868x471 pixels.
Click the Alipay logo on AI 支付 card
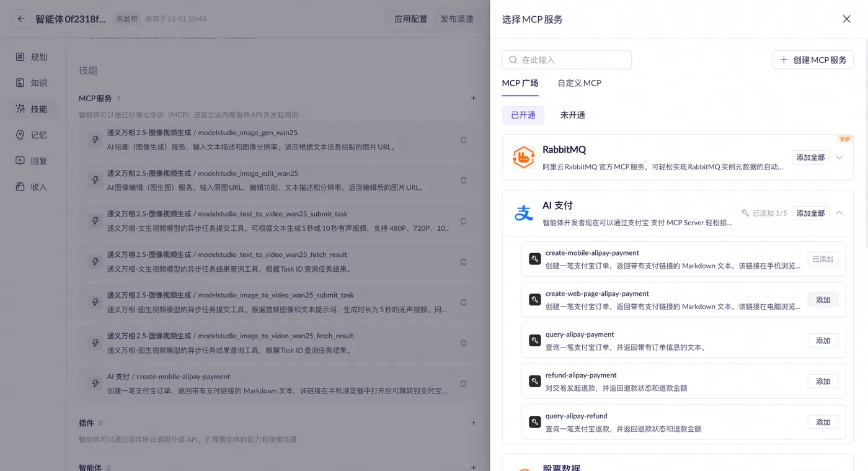click(524, 213)
